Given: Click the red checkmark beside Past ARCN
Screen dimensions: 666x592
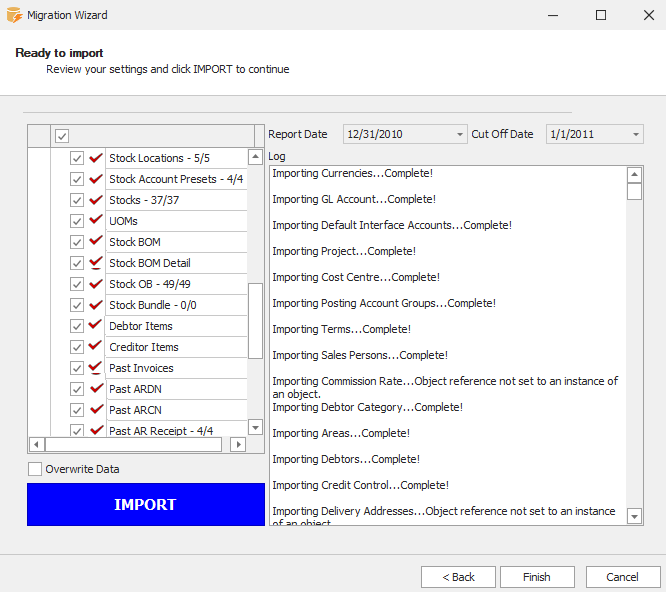Looking at the screenshot, I should click(x=96, y=409).
